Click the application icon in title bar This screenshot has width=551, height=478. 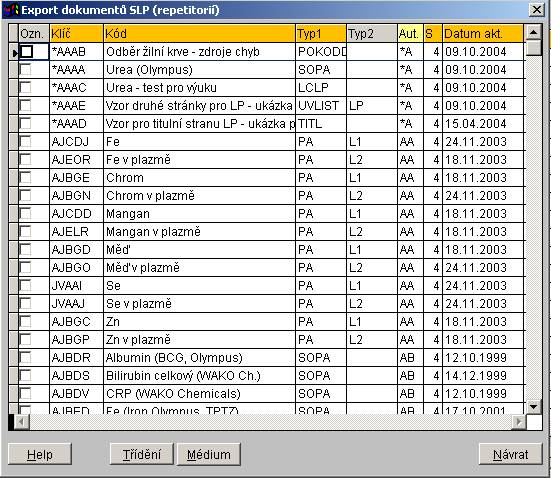pyautogui.click(x=11, y=9)
